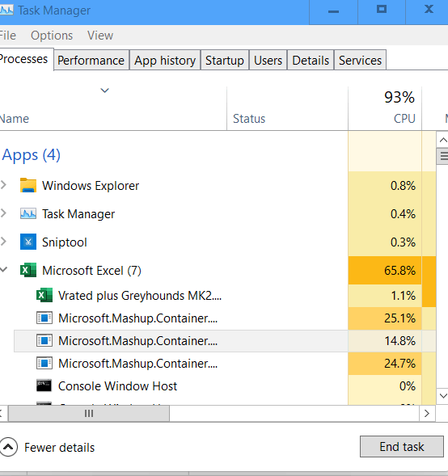This screenshot has width=448, height=476.
Task: Click the Task Manager title bar icon
Action: coord(6,11)
